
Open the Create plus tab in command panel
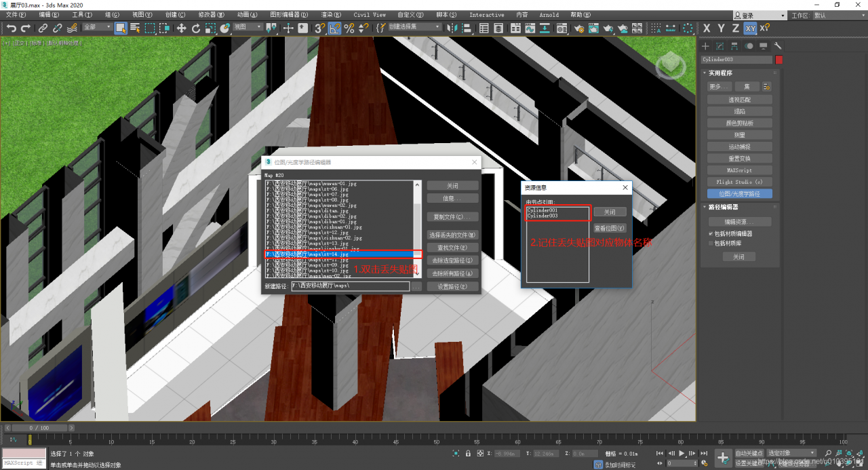pyautogui.click(x=705, y=46)
